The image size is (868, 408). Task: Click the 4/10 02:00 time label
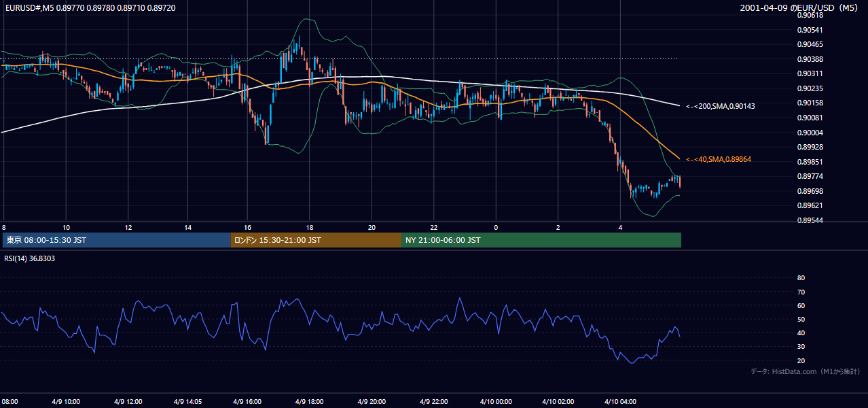(x=559, y=402)
